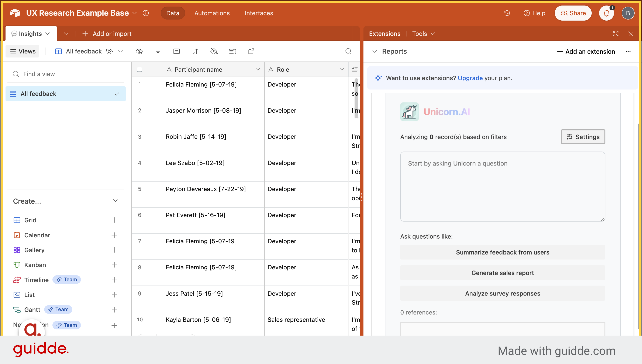642x364 pixels.
Task: Click Add or import
Action: click(x=107, y=34)
